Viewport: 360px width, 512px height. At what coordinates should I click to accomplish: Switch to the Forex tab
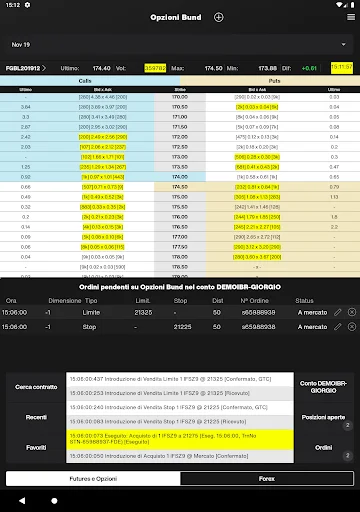pyautogui.click(x=267, y=479)
